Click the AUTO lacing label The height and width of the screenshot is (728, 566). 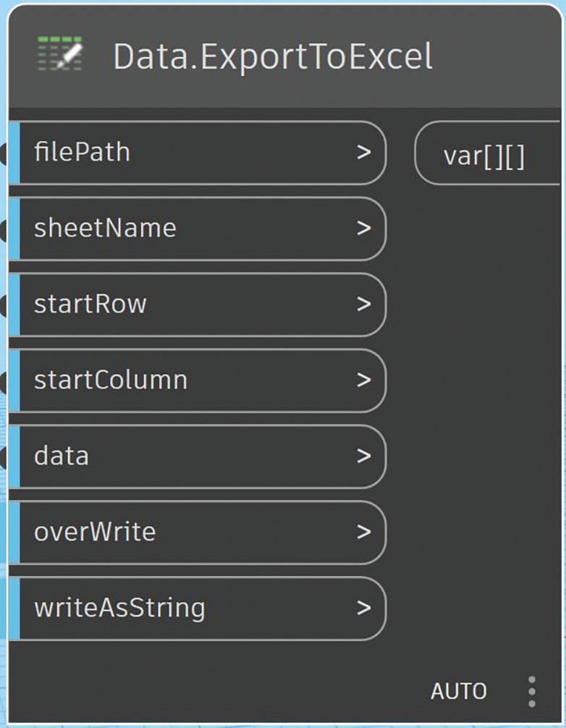459,691
